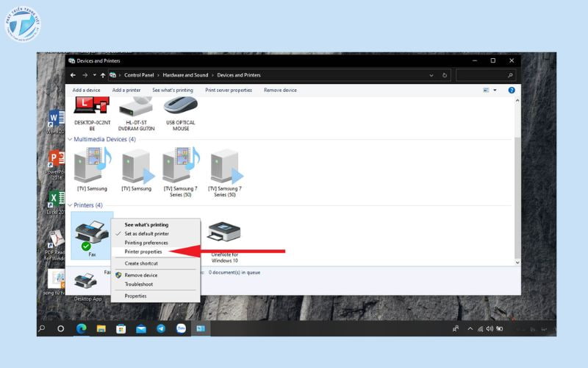Click Print server properties in toolbar
The width and height of the screenshot is (588, 368).
(x=229, y=90)
